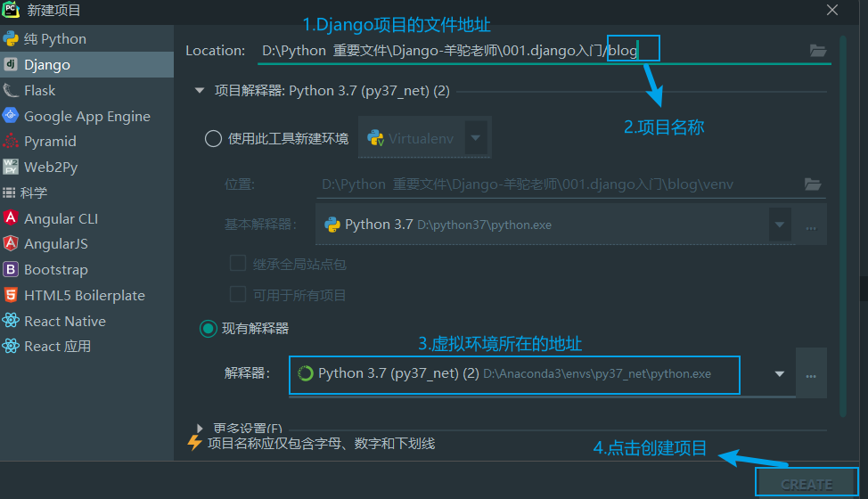Click the vertical scrollbar on settings panel
This screenshot has height=499, width=868.
pos(843,227)
